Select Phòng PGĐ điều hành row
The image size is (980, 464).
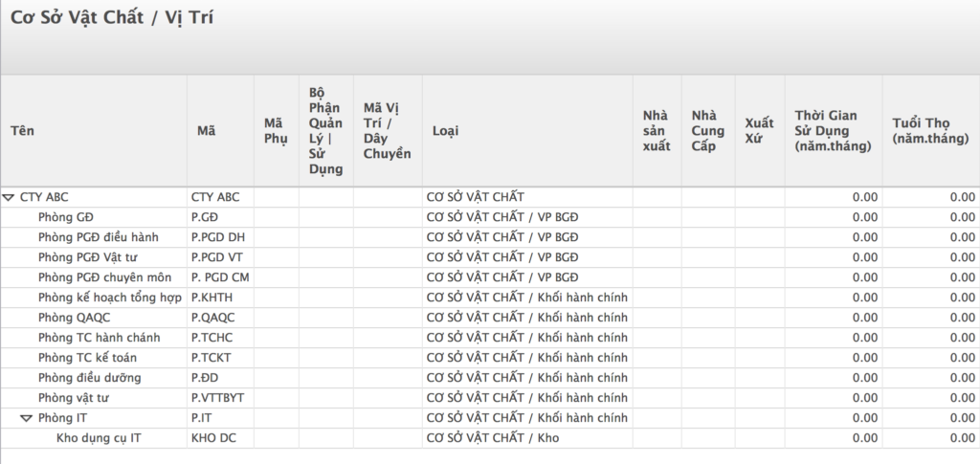click(x=490, y=237)
